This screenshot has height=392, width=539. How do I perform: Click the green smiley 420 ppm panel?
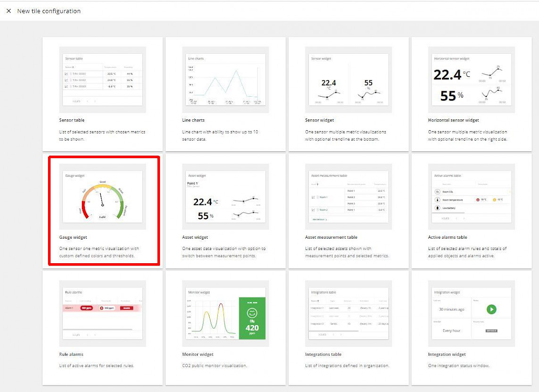pos(252,318)
